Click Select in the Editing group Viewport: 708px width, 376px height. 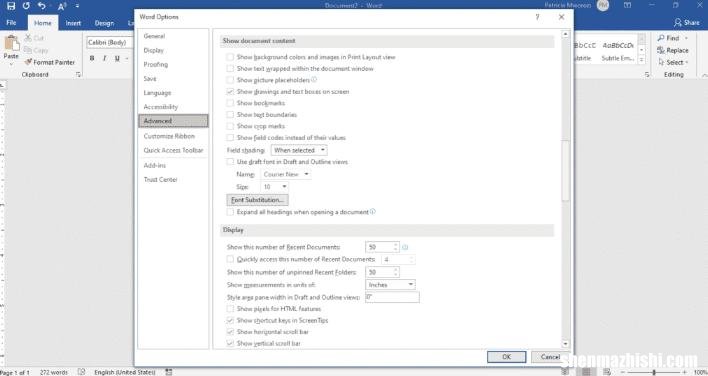[x=673, y=62]
